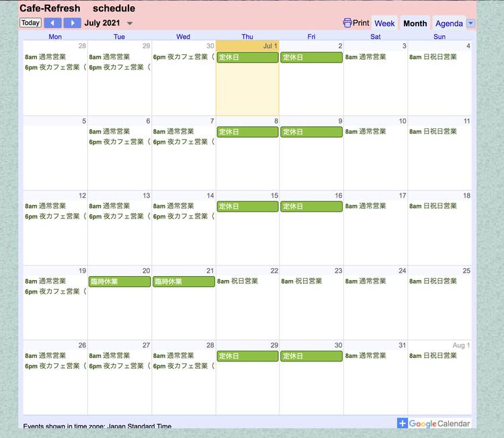Viewport: 504px width, 438px height.
Task: Click the Print printer icon
Action: pyautogui.click(x=347, y=23)
